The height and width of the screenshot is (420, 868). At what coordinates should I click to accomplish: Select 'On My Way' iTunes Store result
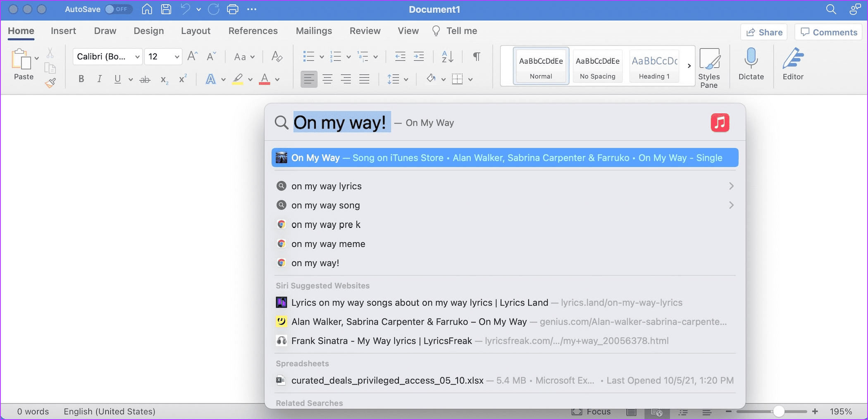point(505,157)
